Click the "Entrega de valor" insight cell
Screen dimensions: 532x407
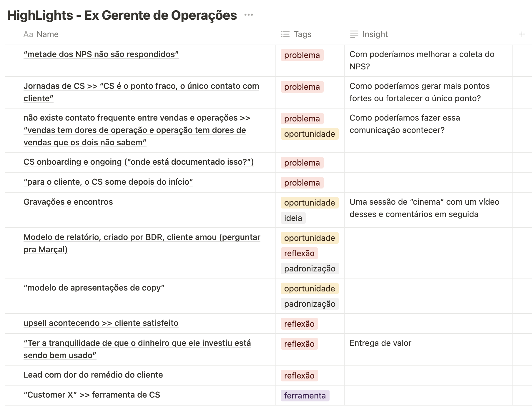[380, 343]
